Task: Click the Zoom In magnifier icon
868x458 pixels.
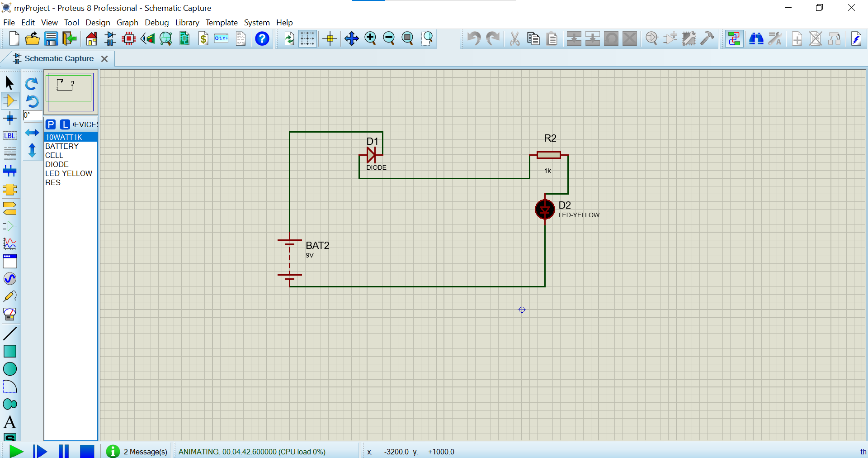Action: [370, 39]
